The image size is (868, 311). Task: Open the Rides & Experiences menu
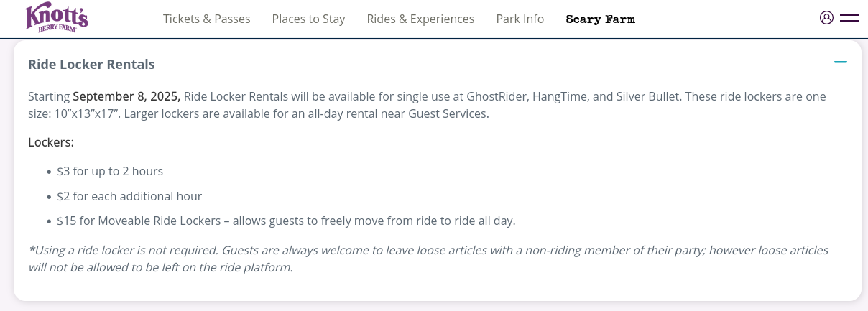coord(420,19)
